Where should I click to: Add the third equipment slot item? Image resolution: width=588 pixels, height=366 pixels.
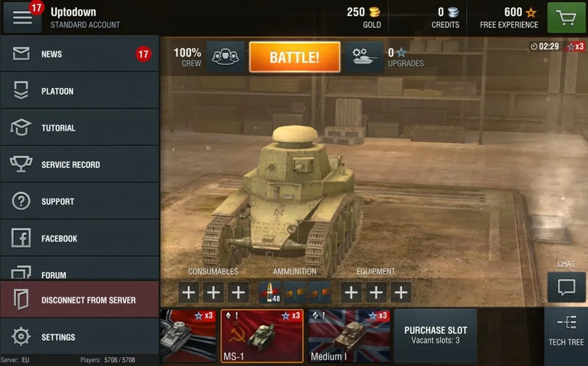[401, 292]
